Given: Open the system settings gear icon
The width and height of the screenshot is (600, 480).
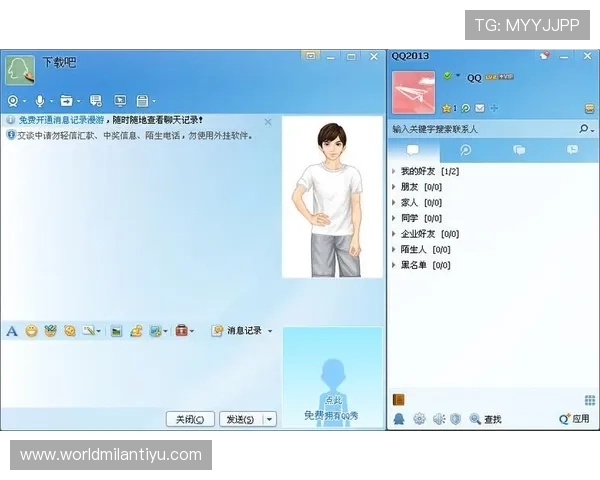Looking at the screenshot, I should tap(419, 419).
